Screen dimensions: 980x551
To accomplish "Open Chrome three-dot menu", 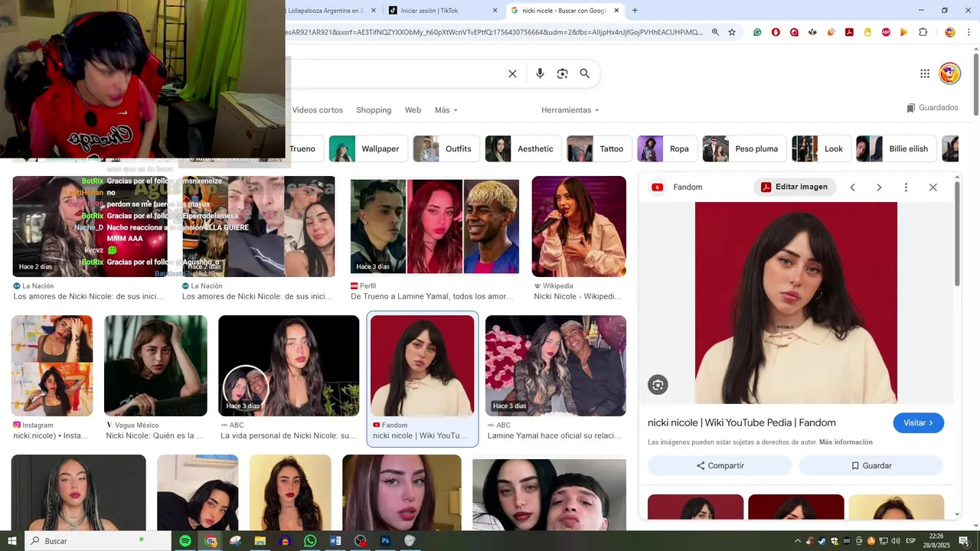I will (969, 32).
